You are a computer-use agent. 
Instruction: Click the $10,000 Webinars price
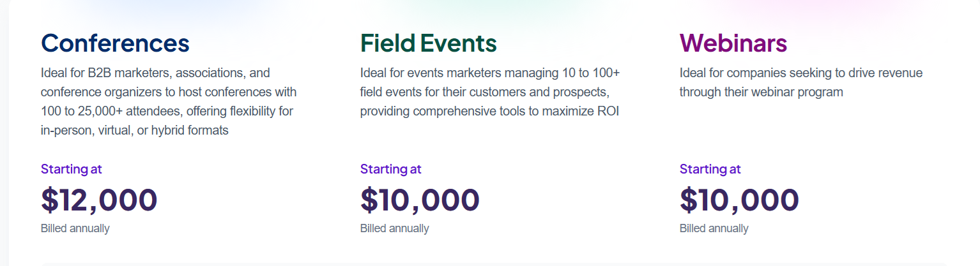point(739,200)
